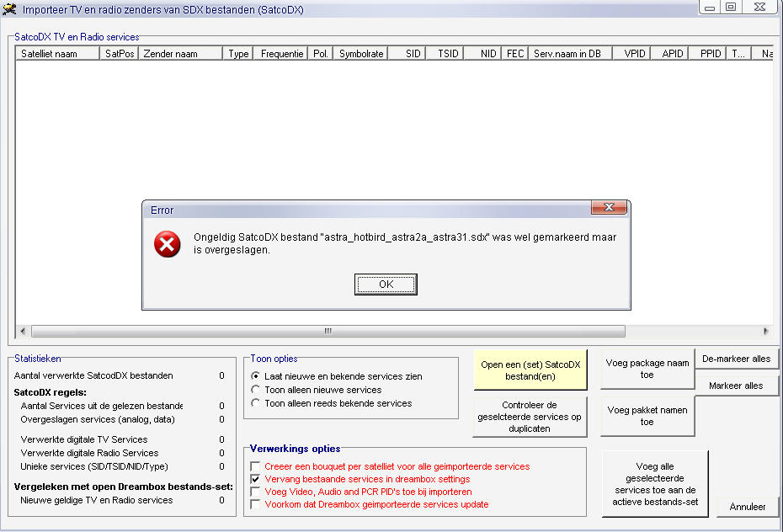The height and width of the screenshot is (532, 783).
Task: Click the horizontal scrollbar thumb
Action: click(328, 331)
